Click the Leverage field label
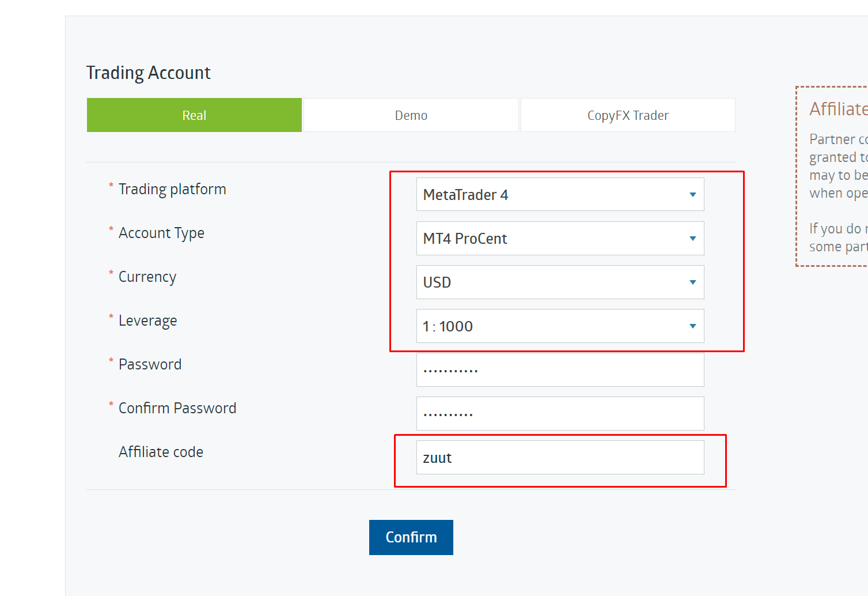Image resolution: width=868 pixels, height=596 pixels. click(147, 320)
